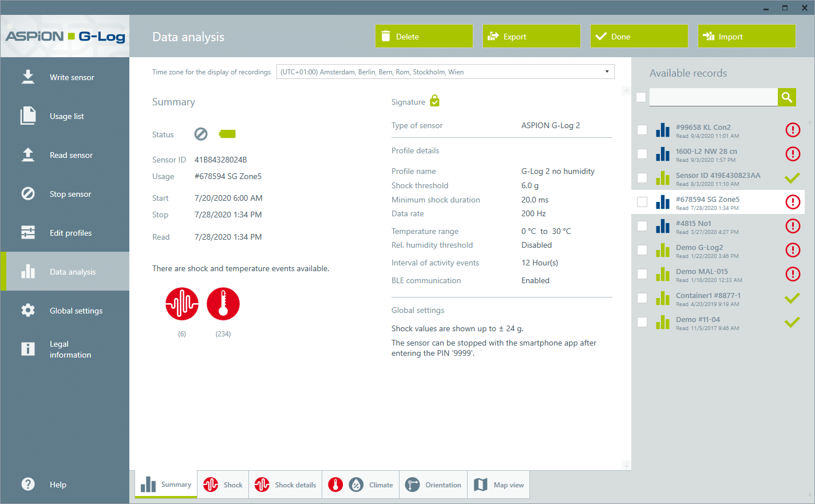Click the alert icon for #99658 KL Con2

click(793, 130)
